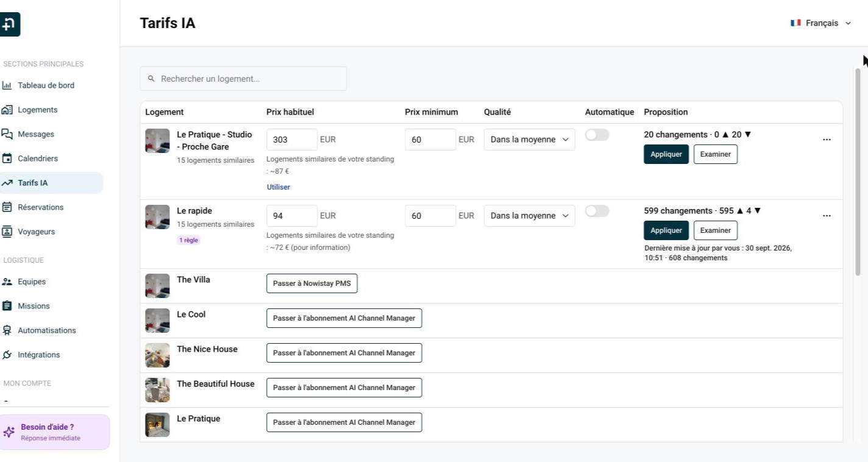
Task: Upgrade The Nice House to AI Channel Manager
Action: pyautogui.click(x=344, y=353)
